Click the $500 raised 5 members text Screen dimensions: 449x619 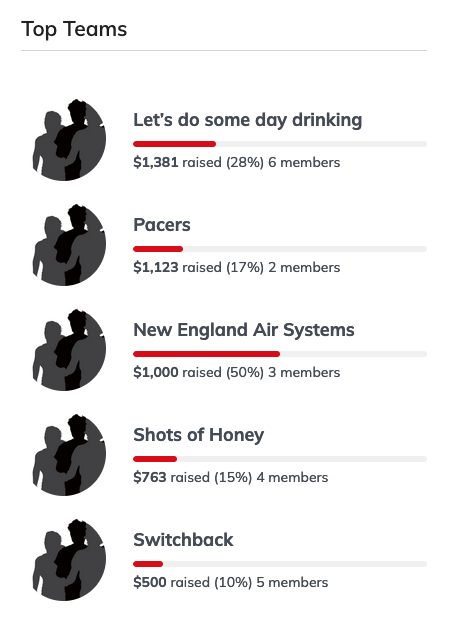coord(231,582)
